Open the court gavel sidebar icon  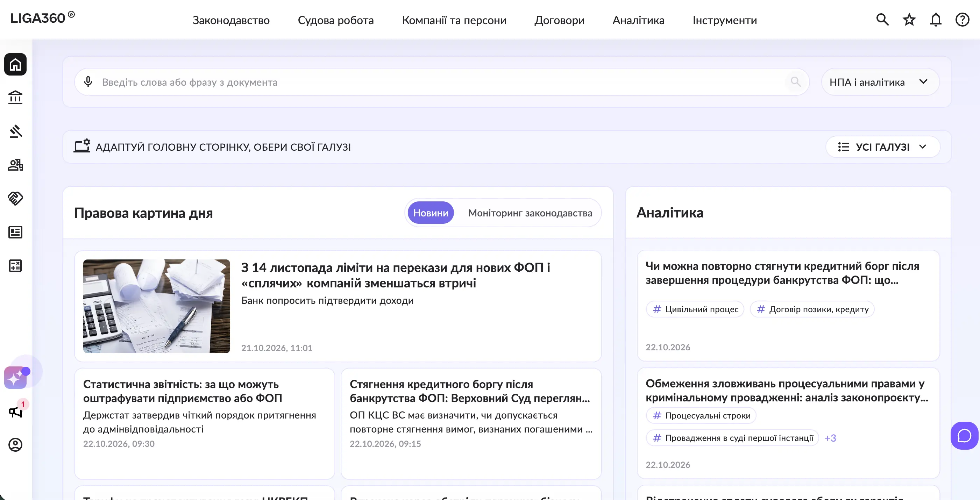[15, 131]
